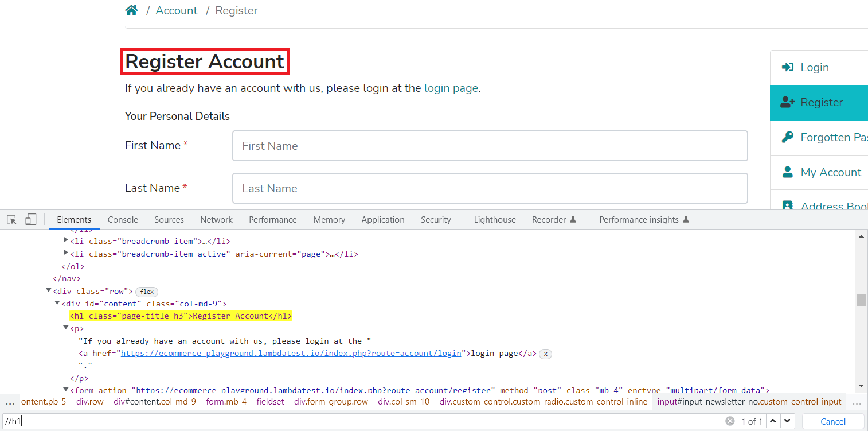Open the Network tab
The height and width of the screenshot is (431, 868).
[x=216, y=220]
